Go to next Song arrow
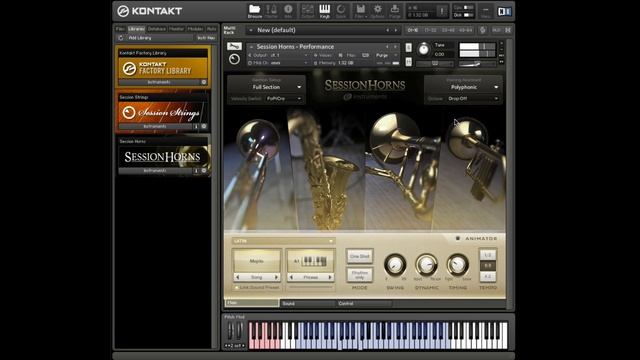 pyautogui.click(x=276, y=277)
